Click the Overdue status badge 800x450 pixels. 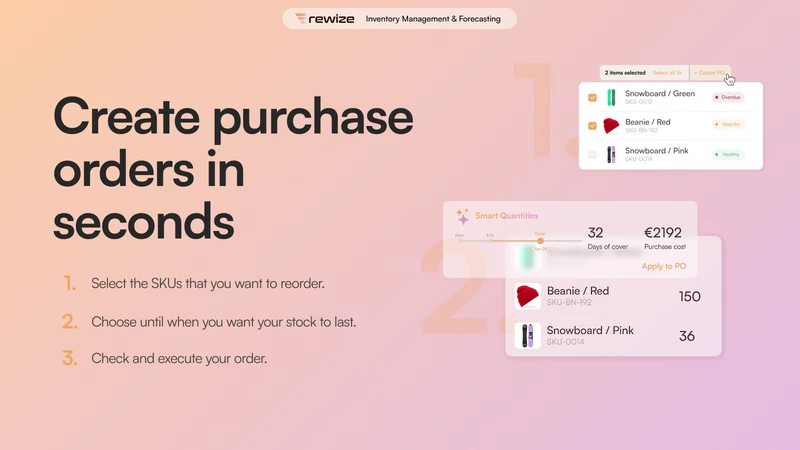(728, 97)
